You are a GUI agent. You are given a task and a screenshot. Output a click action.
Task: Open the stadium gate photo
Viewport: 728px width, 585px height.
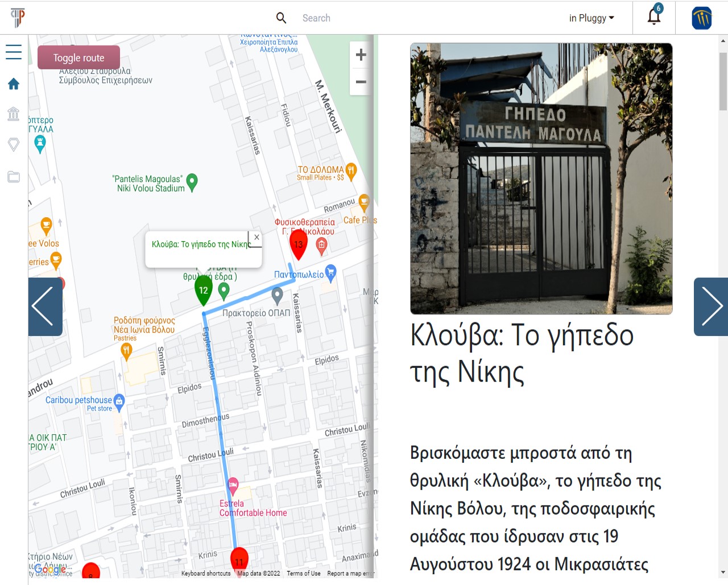click(541, 179)
